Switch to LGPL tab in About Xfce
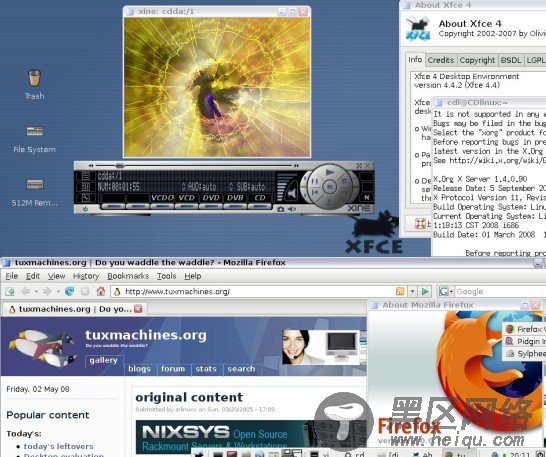The image size is (546, 457). [535, 60]
